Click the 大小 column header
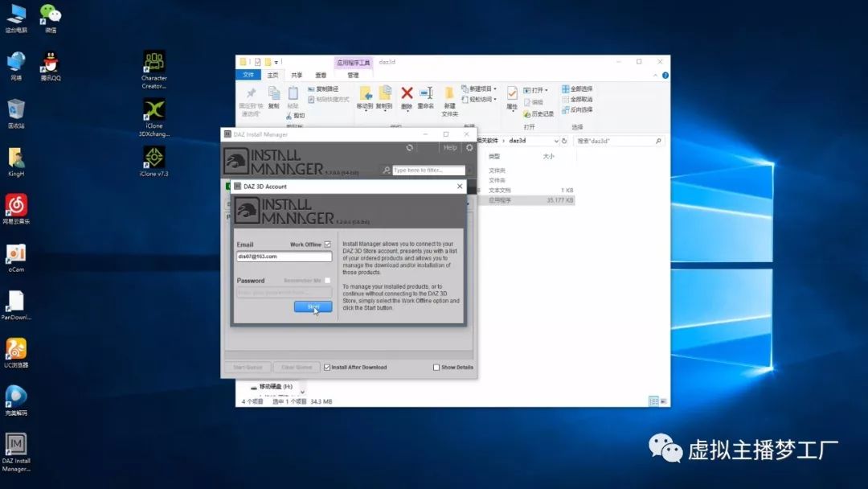The height and width of the screenshot is (489, 868). 549,156
